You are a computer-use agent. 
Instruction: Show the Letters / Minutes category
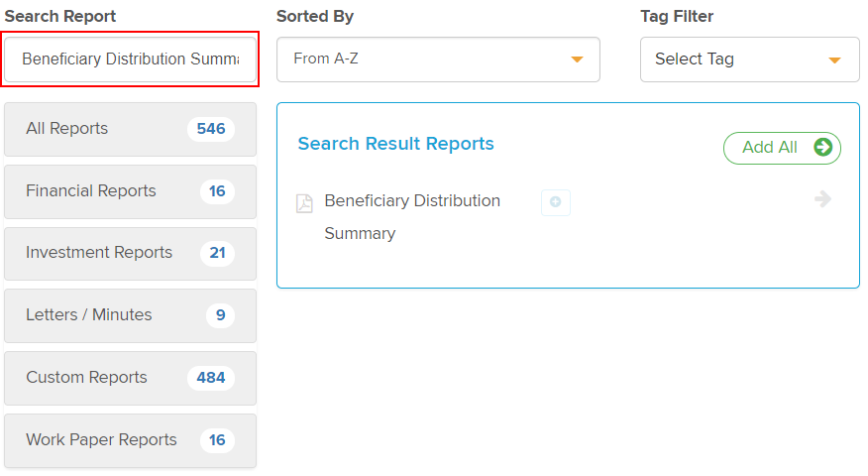(x=130, y=315)
